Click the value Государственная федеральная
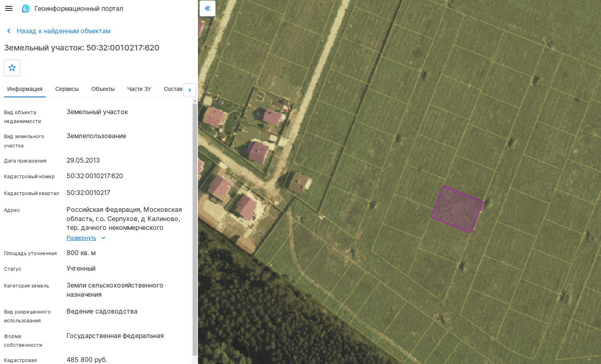The height and width of the screenshot is (364, 601). click(x=115, y=336)
